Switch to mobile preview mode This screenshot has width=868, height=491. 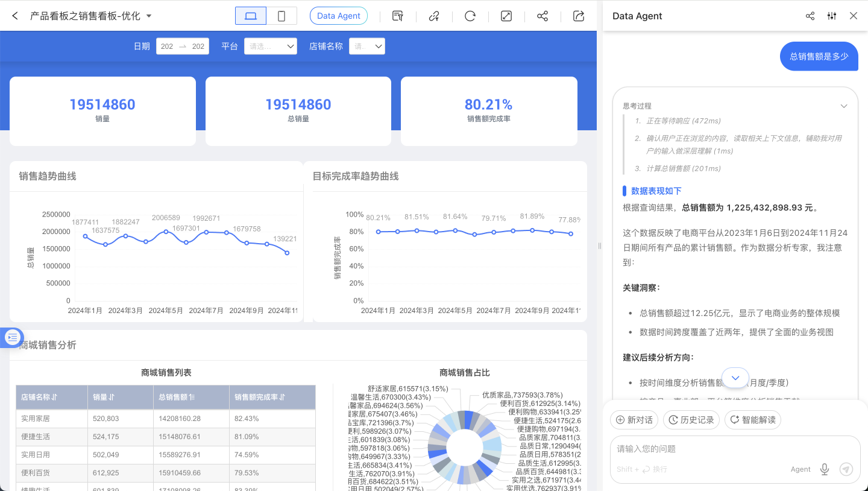pyautogui.click(x=281, y=16)
